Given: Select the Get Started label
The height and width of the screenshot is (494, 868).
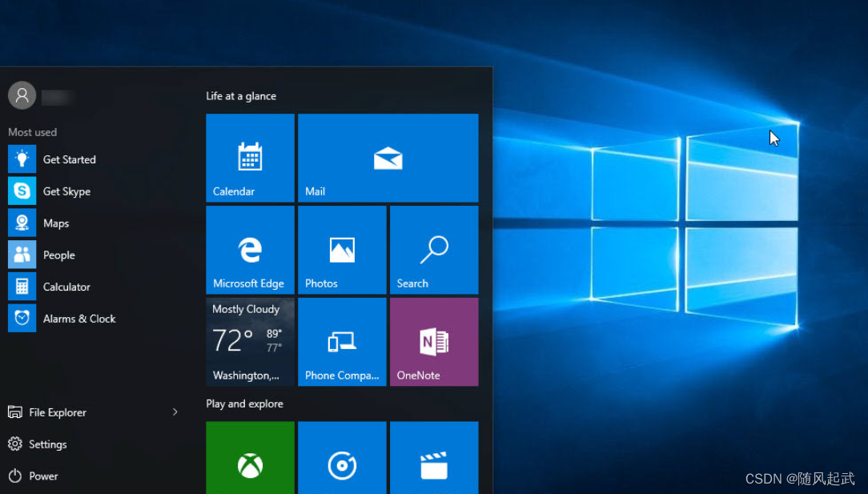Looking at the screenshot, I should pos(69,159).
